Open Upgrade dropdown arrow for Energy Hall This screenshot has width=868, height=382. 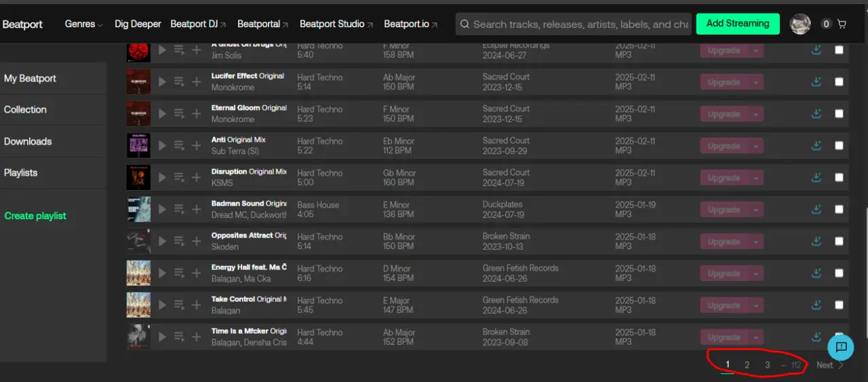755,273
